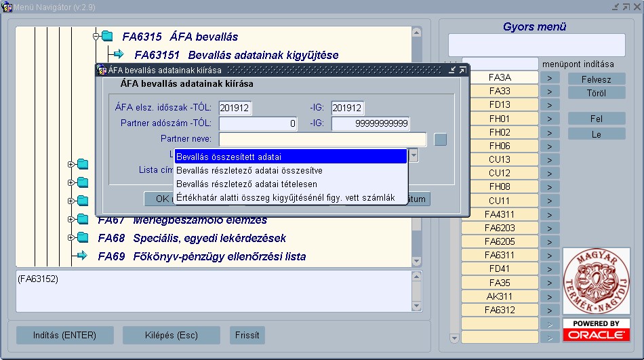Collapse the FA6315 ÁFA bevallás folder
This screenshot has height=360, width=644.
pyautogui.click(x=96, y=37)
